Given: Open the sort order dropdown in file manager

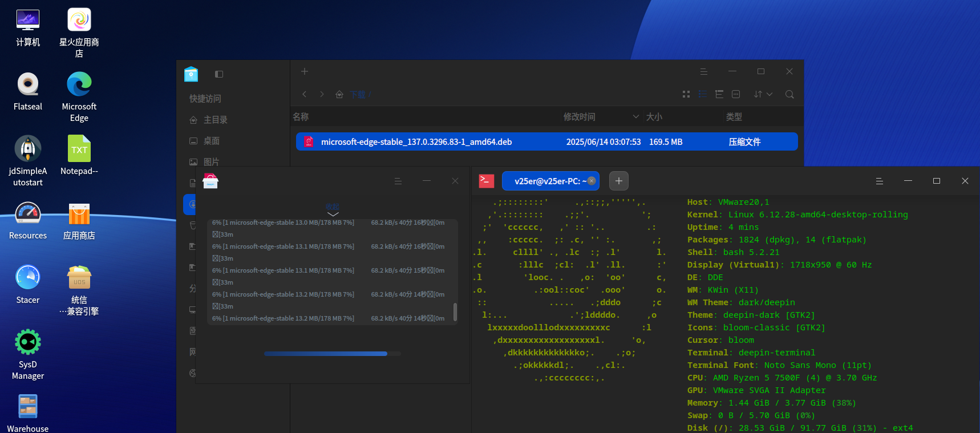Looking at the screenshot, I should point(763,94).
